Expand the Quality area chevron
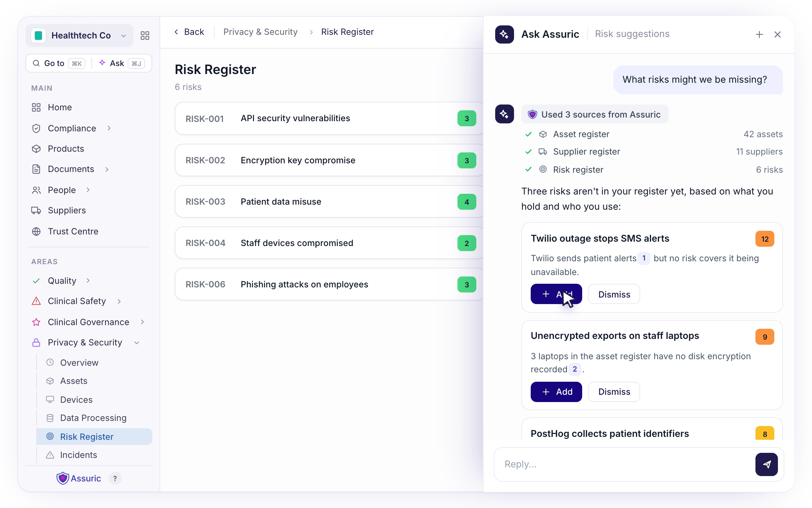The width and height of the screenshot is (812, 508). tap(88, 280)
